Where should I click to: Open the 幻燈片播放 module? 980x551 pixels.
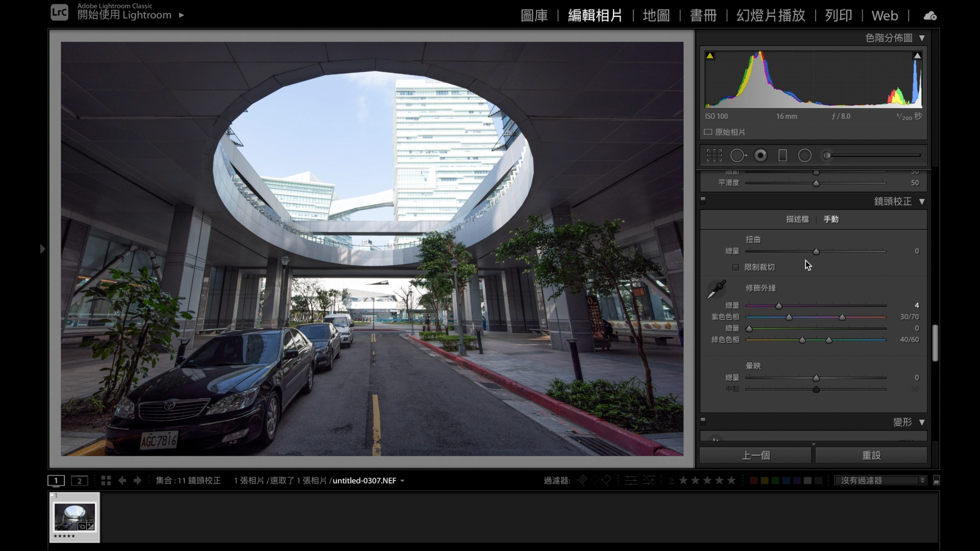click(x=771, y=16)
